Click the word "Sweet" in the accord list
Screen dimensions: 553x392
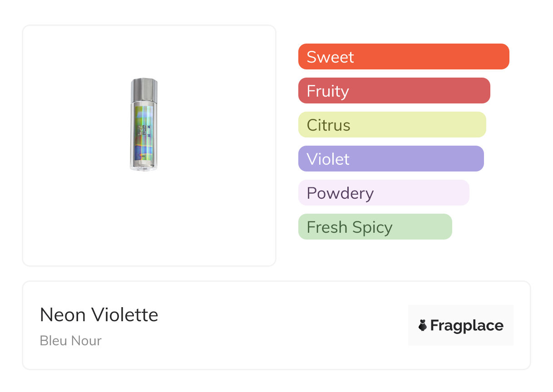[x=330, y=57]
